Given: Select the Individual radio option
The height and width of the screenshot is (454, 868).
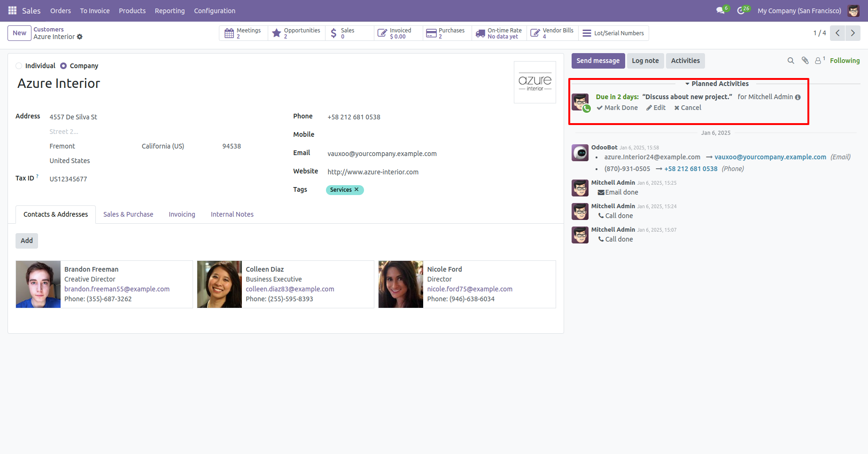Looking at the screenshot, I should 19,66.
